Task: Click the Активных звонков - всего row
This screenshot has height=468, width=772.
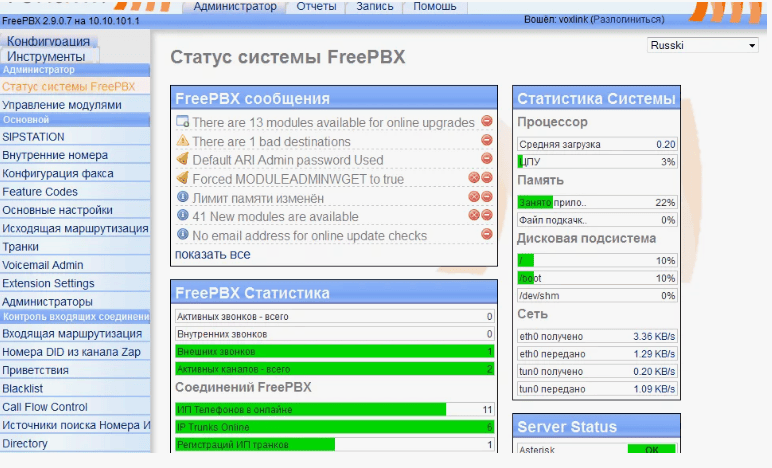Action: pos(334,316)
